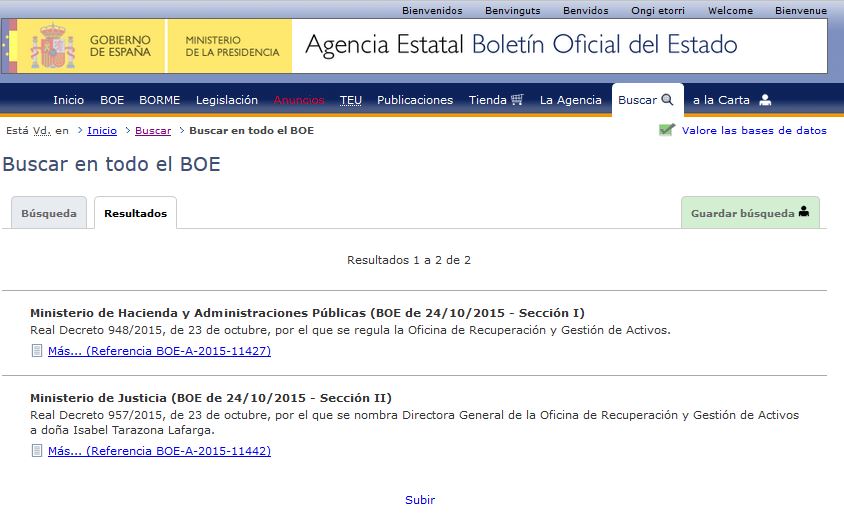Click the magnifying glass icon in Buscar
The image size is (844, 515).
point(668,100)
